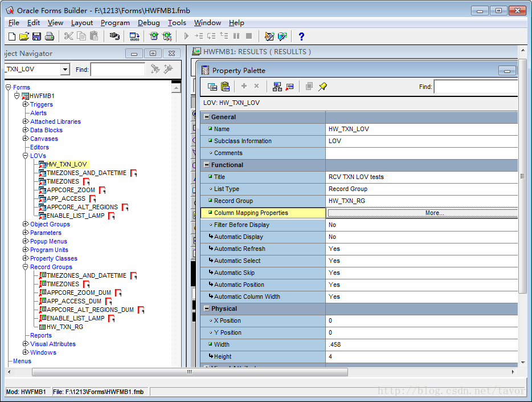The height and width of the screenshot is (402, 532).
Task: Click Paste Properties icon in Property Palette
Action: pyautogui.click(x=225, y=87)
